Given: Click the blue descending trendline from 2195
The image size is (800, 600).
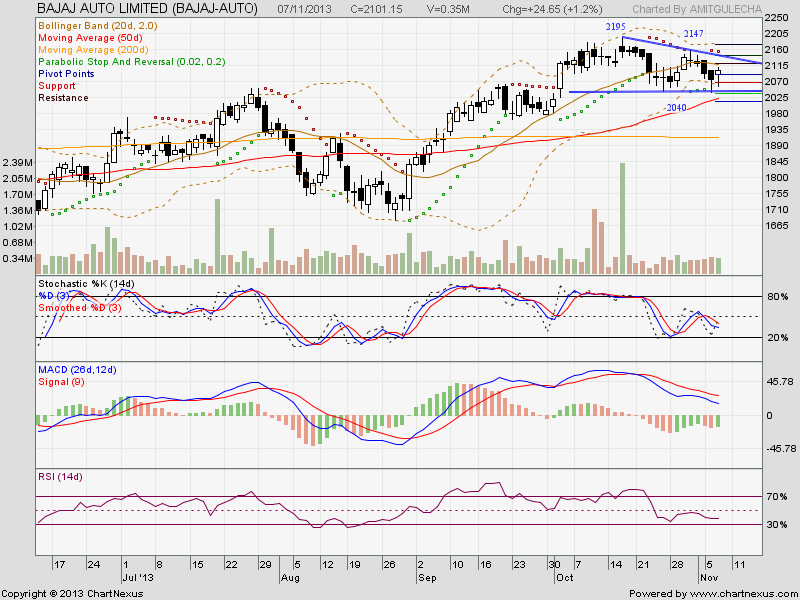Looking at the screenshot, I should click(692, 50).
